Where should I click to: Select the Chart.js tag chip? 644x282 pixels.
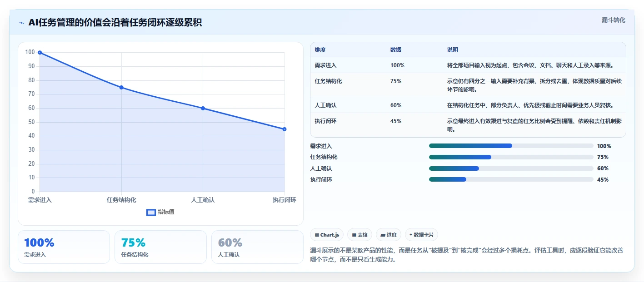point(327,235)
